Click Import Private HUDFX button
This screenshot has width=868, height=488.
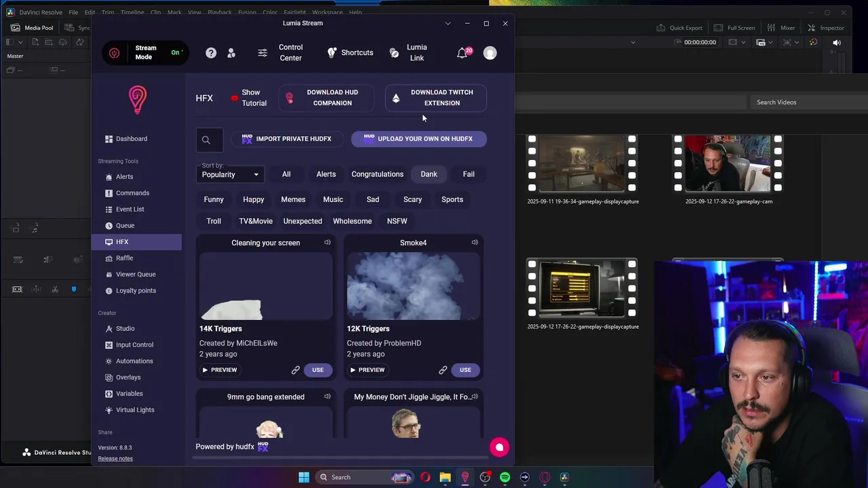tap(287, 139)
